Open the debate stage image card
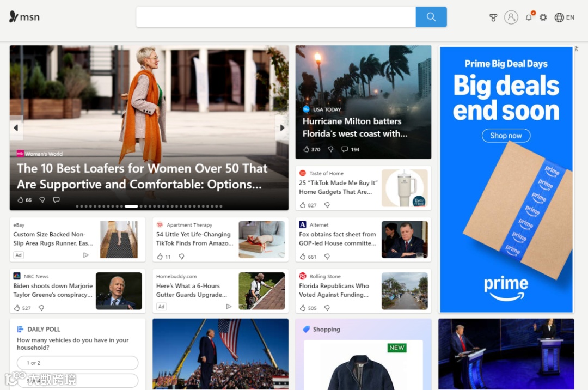The width and height of the screenshot is (588, 390). pyautogui.click(x=506, y=354)
